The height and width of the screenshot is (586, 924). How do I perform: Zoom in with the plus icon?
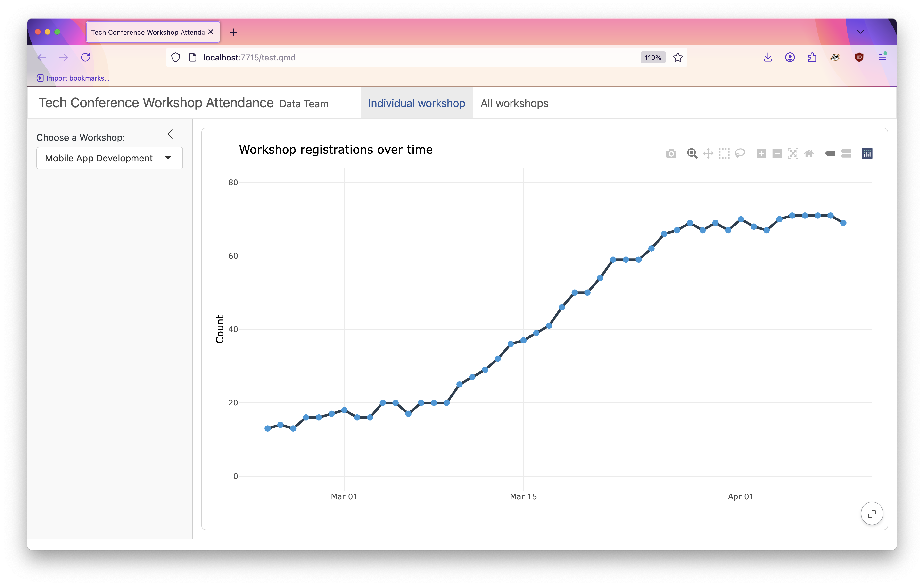click(x=761, y=154)
